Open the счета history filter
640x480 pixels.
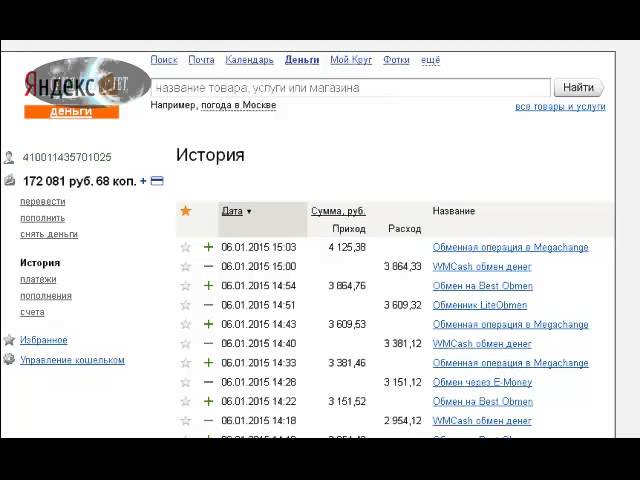[x=32, y=312]
